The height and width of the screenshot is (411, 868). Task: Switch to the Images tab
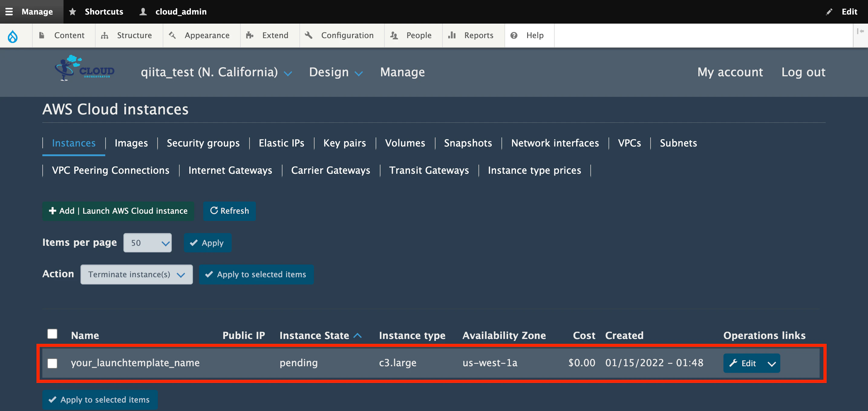click(x=131, y=143)
